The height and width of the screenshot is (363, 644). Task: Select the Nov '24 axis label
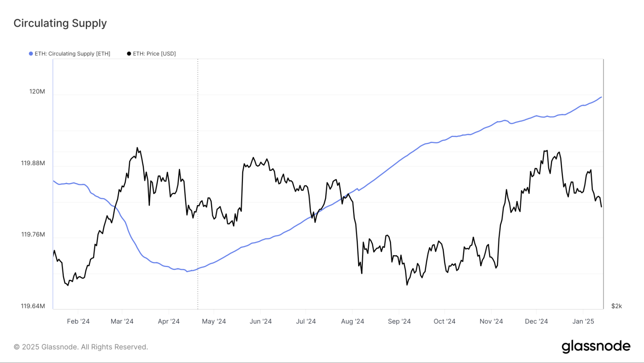(491, 321)
